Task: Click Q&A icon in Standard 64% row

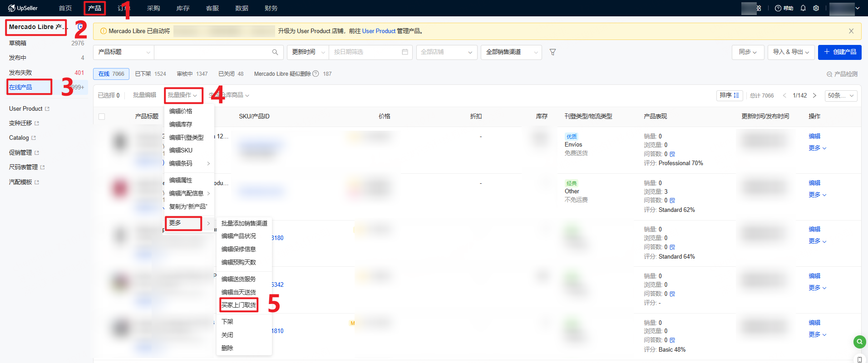Action: 672,247
